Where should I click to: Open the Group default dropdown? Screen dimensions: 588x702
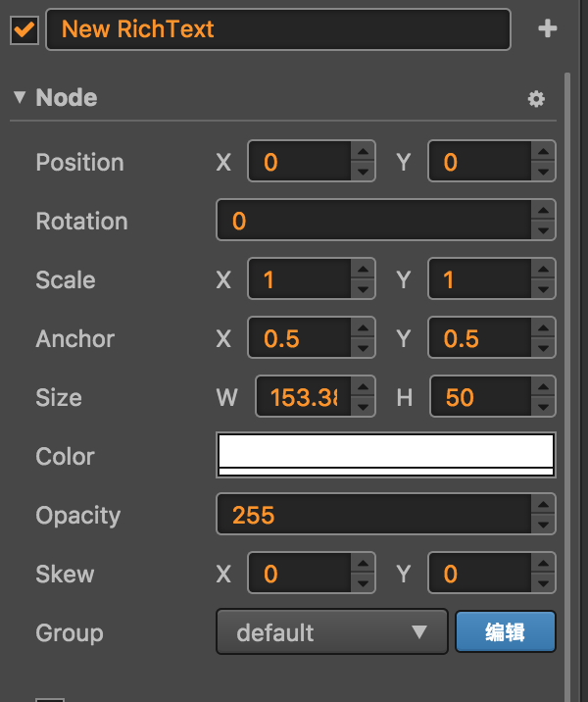[331, 632]
